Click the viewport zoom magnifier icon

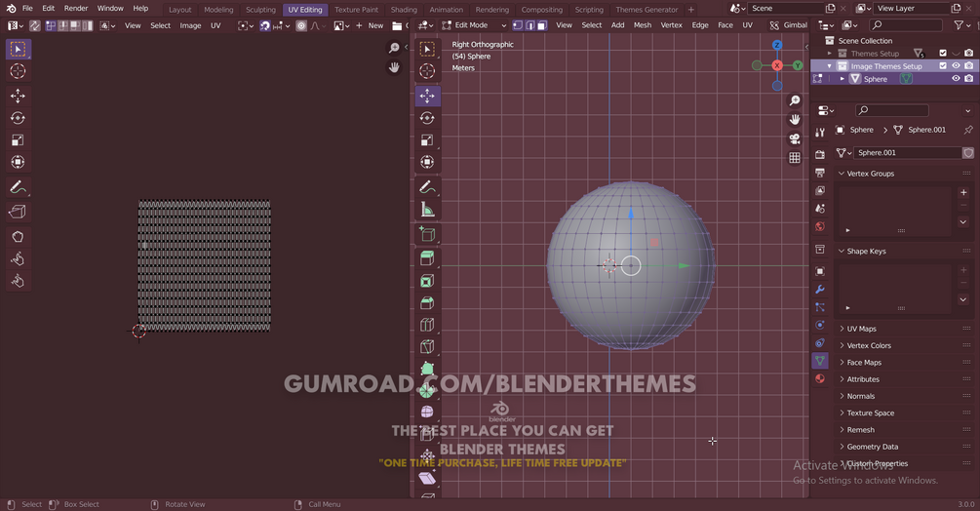click(795, 100)
